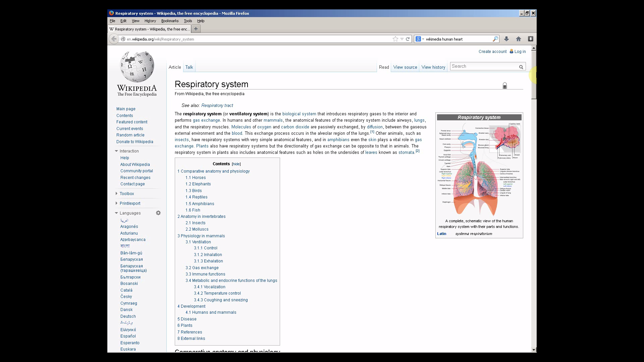644x362 pixels.
Task: Click the browser back arrow button
Action: (x=114, y=39)
